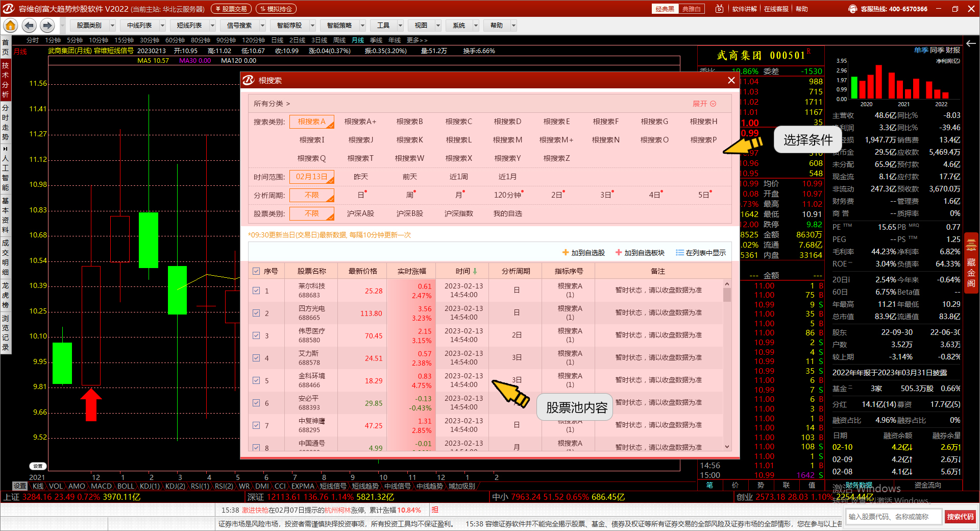Click the red 搜索代码 button
Screen dimensions: 980x531
960,517
